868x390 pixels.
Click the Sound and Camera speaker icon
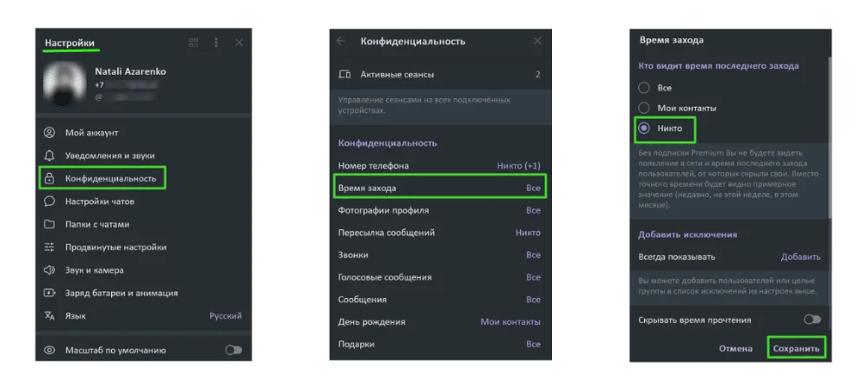49,270
